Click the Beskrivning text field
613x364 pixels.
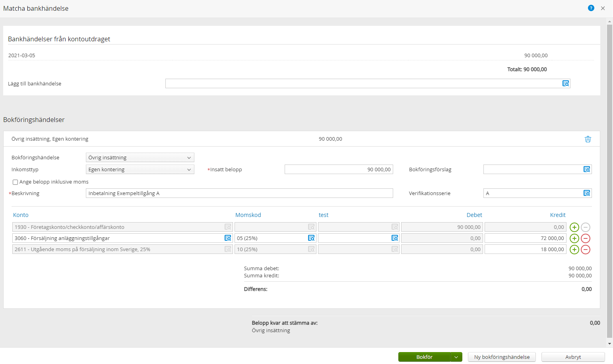pos(239,193)
